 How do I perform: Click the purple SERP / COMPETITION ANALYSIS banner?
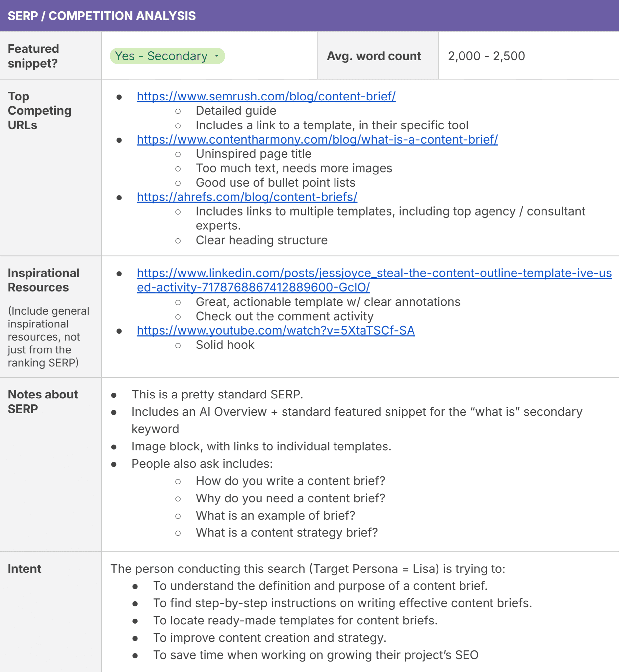[x=309, y=15]
